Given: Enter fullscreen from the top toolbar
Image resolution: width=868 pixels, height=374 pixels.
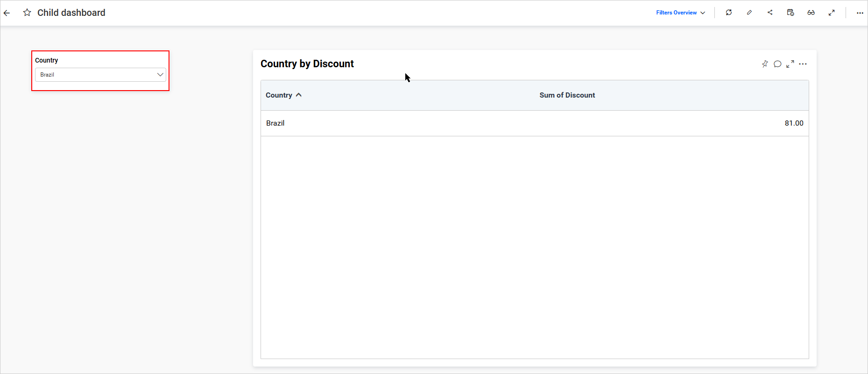Looking at the screenshot, I should pyautogui.click(x=832, y=13).
